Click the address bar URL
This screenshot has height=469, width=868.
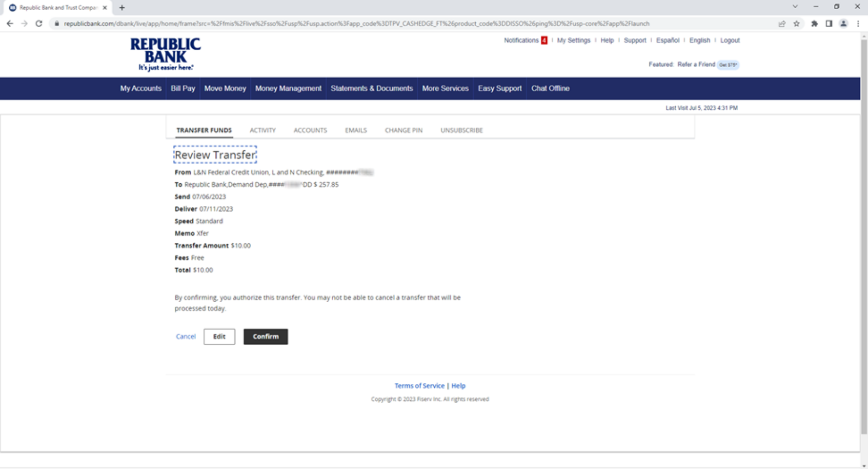pos(356,24)
